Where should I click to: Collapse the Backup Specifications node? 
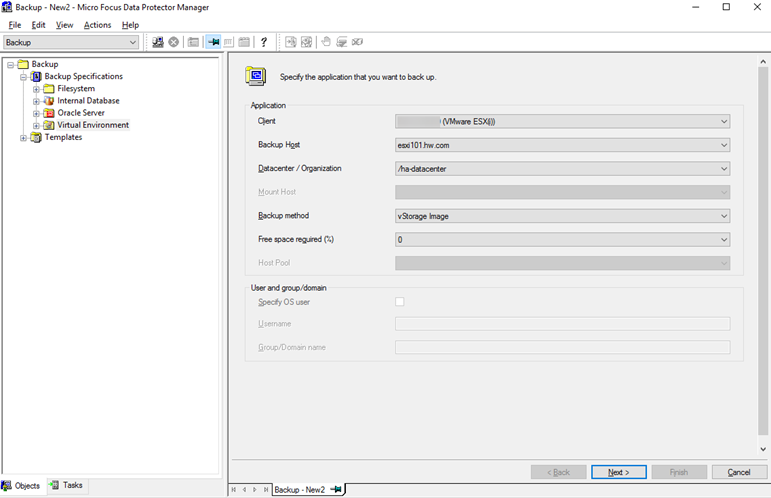click(23, 77)
